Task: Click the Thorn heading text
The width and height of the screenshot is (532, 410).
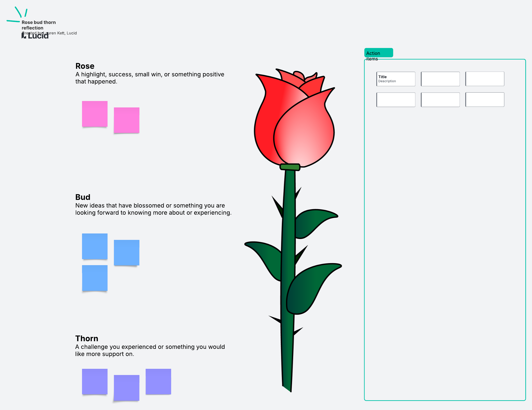Action: (x=86, y=338)
